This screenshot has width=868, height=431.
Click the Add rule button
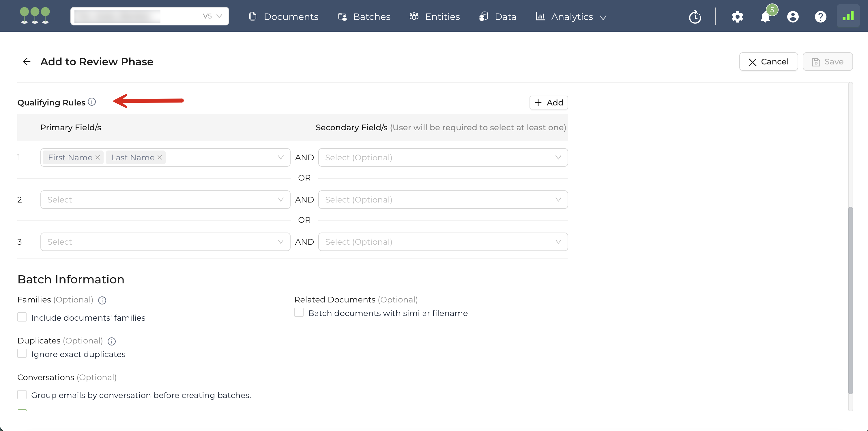[x=549, y=103]
